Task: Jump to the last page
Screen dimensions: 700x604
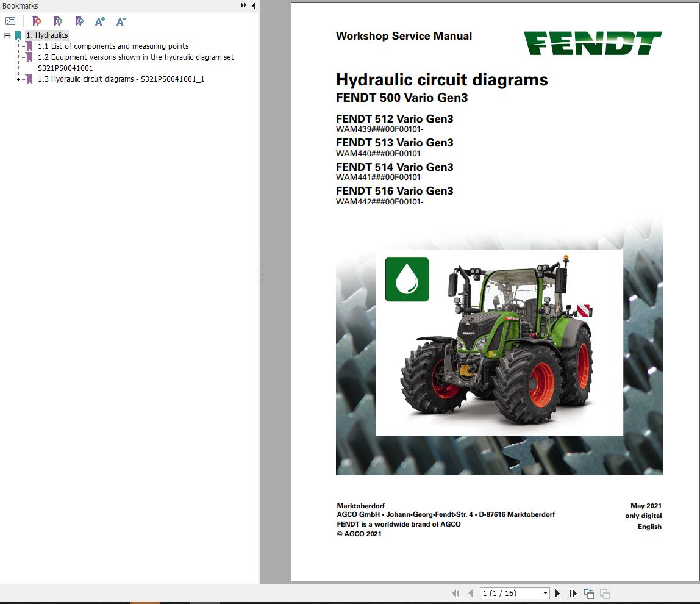Action: (x=573, y=593)
